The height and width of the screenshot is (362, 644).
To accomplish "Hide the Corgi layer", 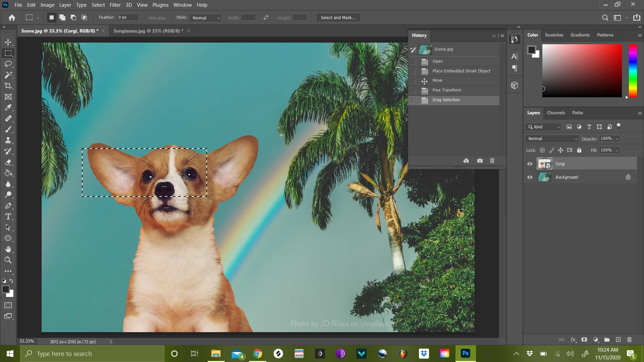I will click(x=530, y=164).
